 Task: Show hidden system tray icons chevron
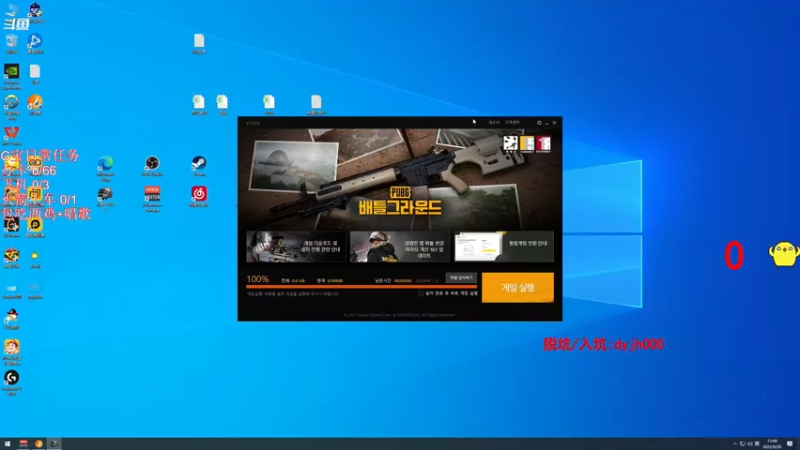pyautogui.click(x=735, y=444)
